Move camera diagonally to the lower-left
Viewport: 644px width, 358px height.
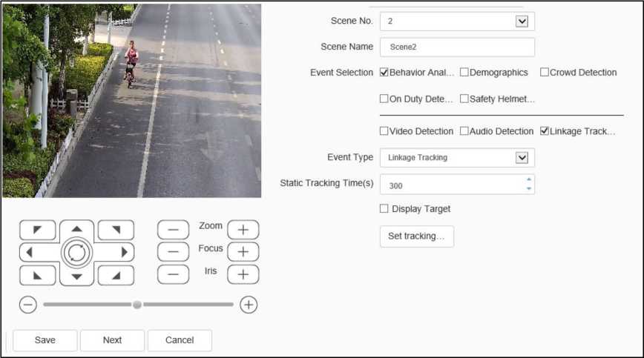[x=38, y=275]
